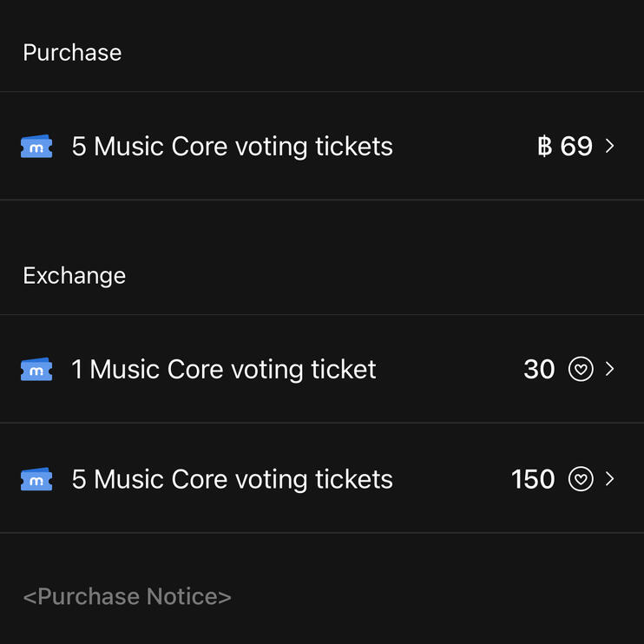Screen dimensions: 644x644
Task: Click the heart icon next to 150
Action: 581,479
